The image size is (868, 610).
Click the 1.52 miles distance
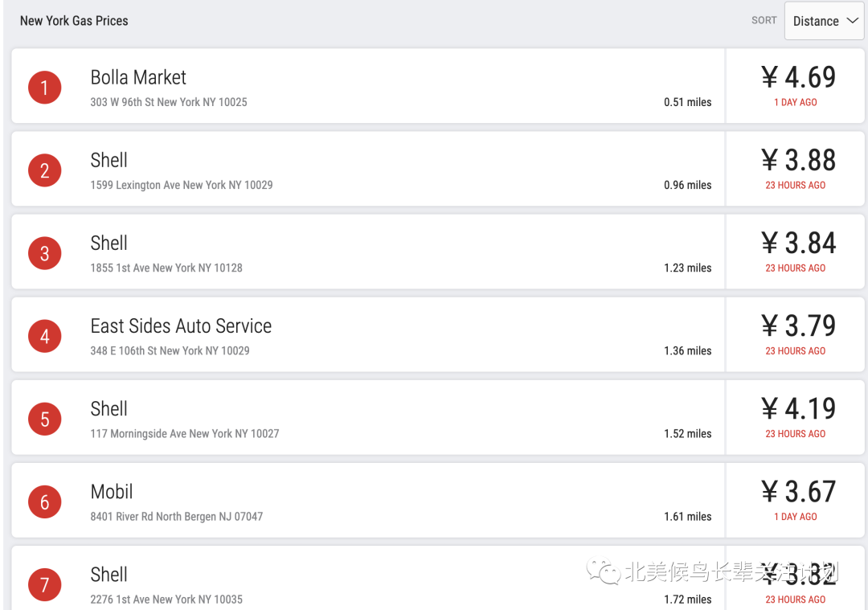coord(687,433)
